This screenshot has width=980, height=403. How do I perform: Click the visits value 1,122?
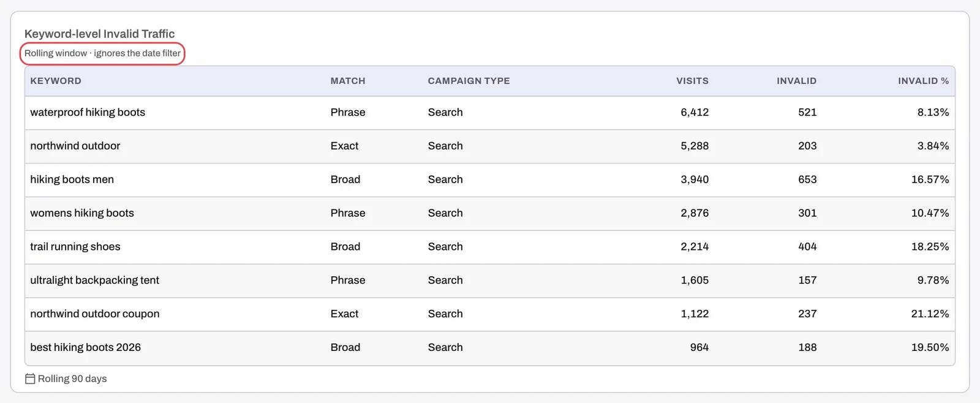(x=695, y=314)
